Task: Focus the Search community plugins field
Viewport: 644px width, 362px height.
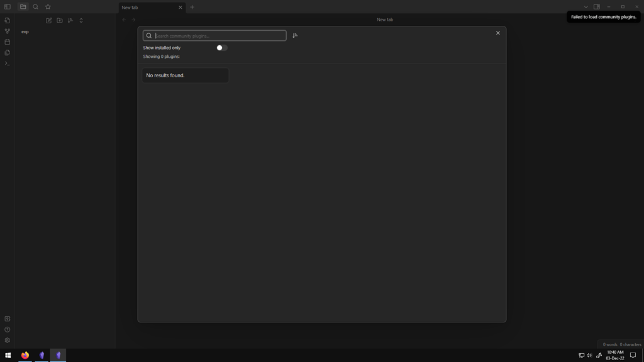Action: coord(214,36)
